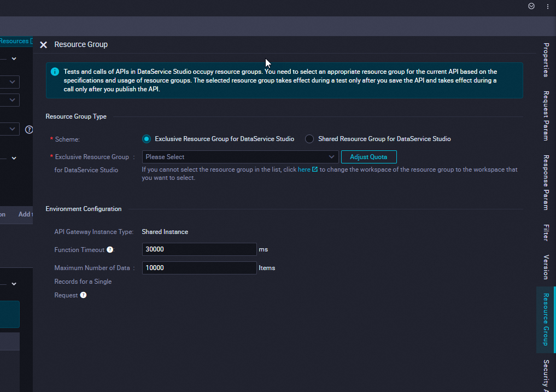Image resolution: width=556 pixels, height=392 pixels.
Task: Open the help tooltip beside Function Timeout
Action: [x=110, y=249]
